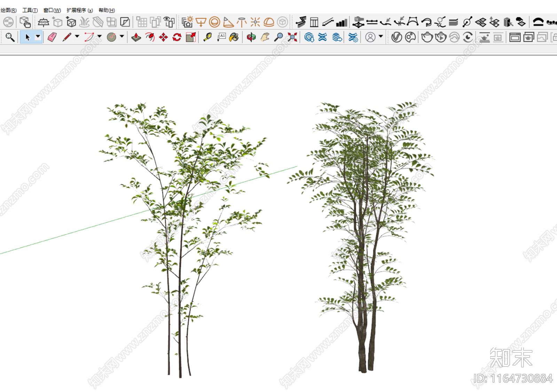This screenshot has height=392, width=557.
Task: Click the component with down-arrow icon
Action: pyautogui.click(x=71, y=22)
